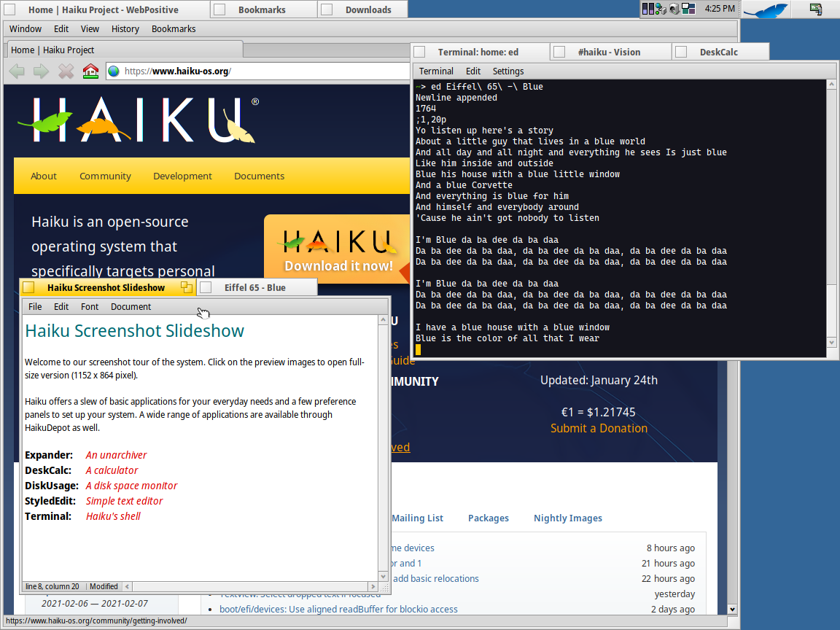Click the StyledEdit horizontal scrollbar right arrow

[x=373, y=586]
